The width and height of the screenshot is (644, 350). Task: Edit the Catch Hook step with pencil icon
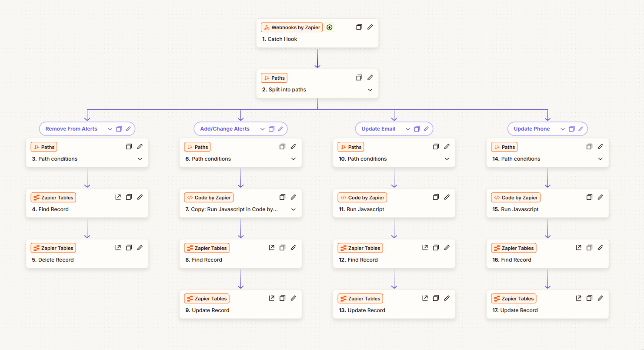[370, 27]
